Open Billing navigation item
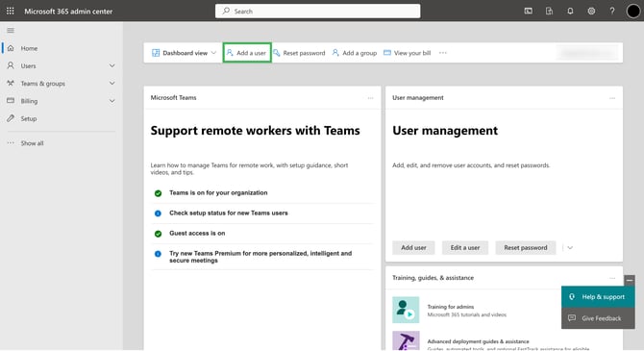Image resolution: width=644 pixels, height=351 pixels. click(29, 101)
